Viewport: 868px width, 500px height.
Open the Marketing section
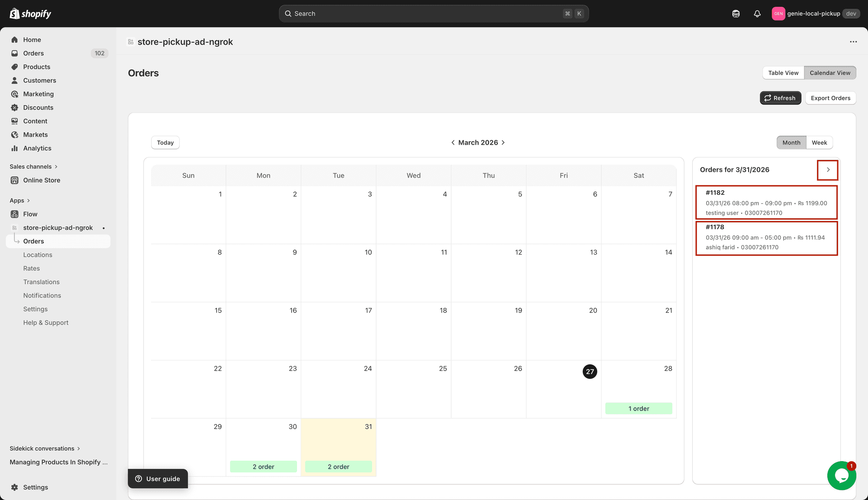[15, 94]
